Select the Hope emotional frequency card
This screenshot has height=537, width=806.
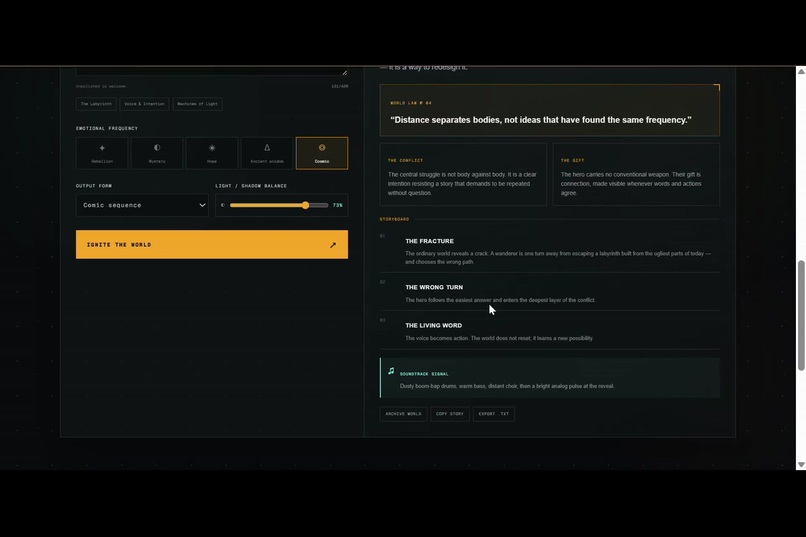click(212, 153)
